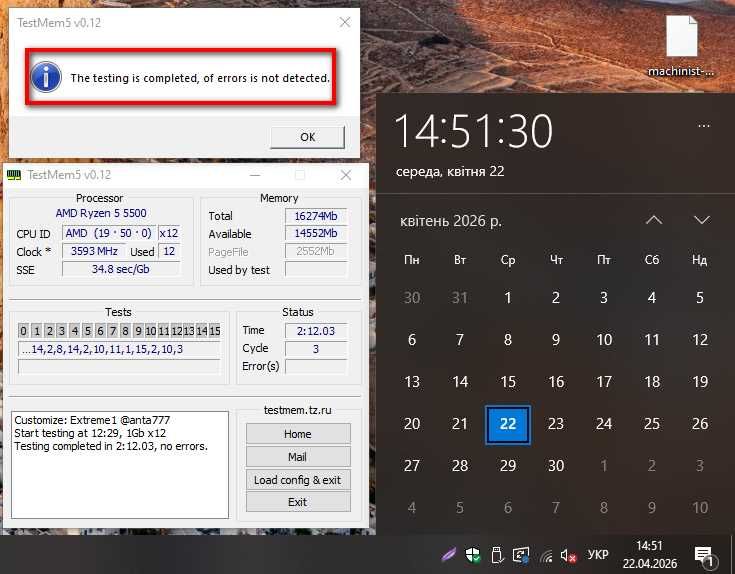Click the Used cores field showing 12

point(169,251)
